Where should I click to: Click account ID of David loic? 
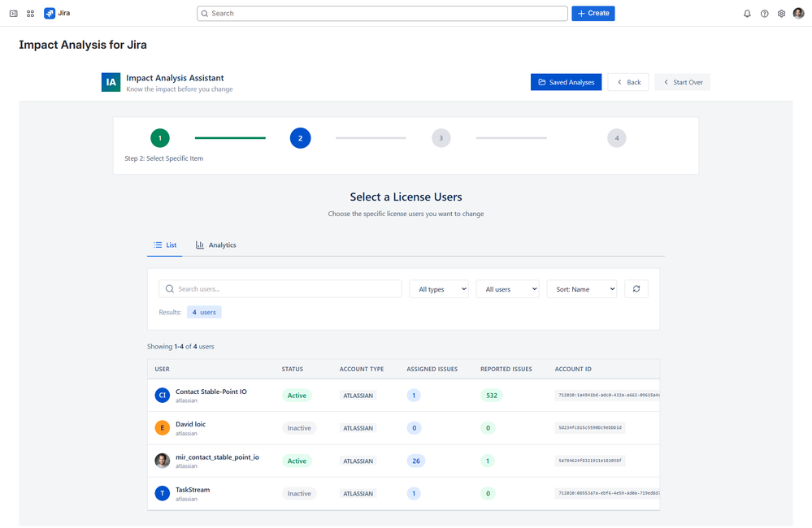tap(590, 428)
